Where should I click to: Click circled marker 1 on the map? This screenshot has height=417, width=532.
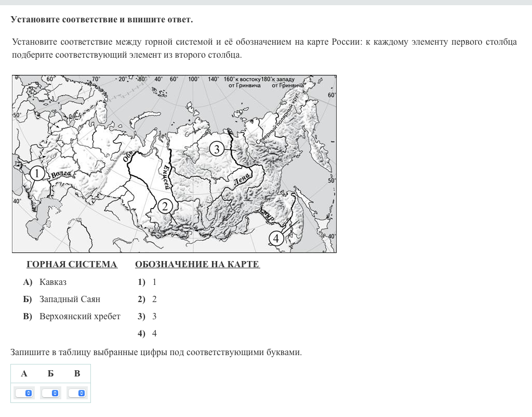(37, 174)
